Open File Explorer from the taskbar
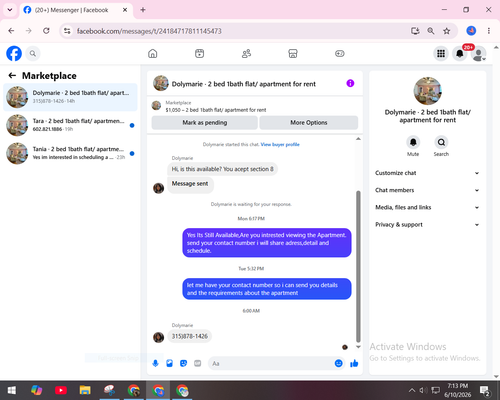Viewport: 500px width, 400px height. [x=85, y=390]
